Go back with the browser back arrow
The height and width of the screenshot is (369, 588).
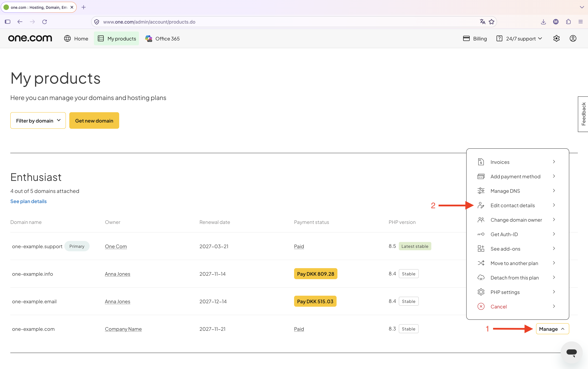pos(20,22)
